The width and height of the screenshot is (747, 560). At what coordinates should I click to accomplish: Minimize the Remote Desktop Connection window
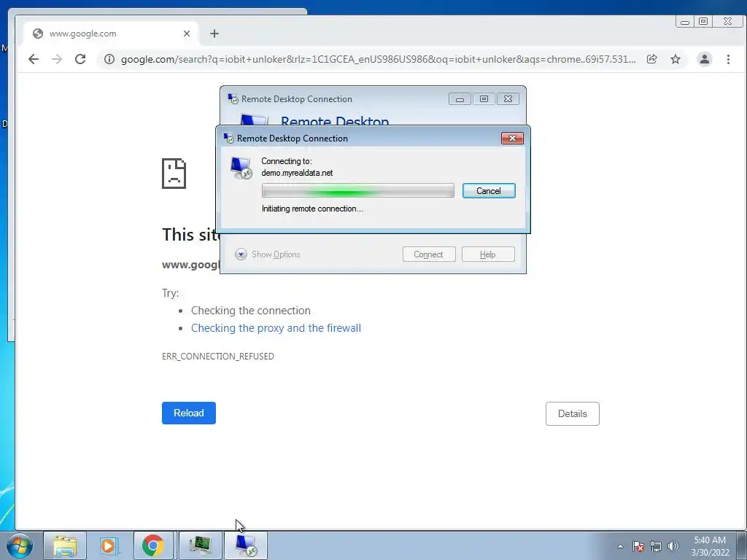point(460,98)
